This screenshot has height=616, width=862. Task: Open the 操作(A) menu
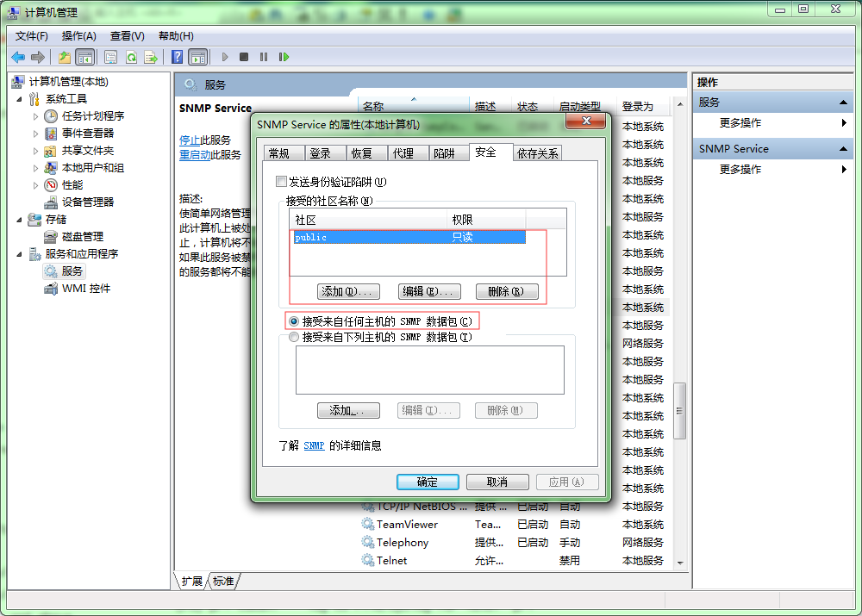78,35
